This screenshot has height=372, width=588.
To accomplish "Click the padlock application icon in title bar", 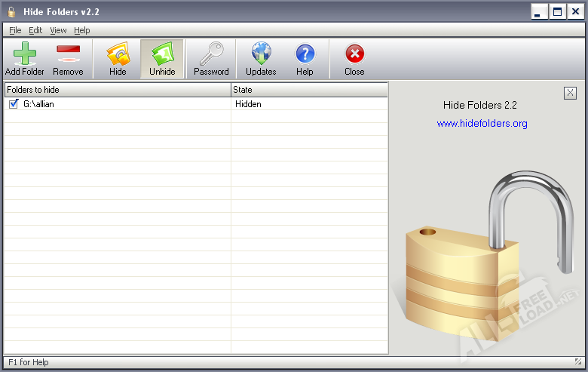I will click(x=11, y=11).
